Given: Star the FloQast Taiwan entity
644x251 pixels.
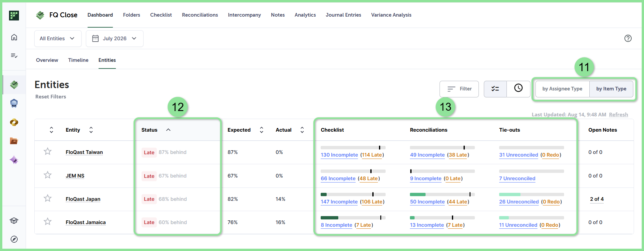Looking at the screenshot, I should click(x=48, y=152).
